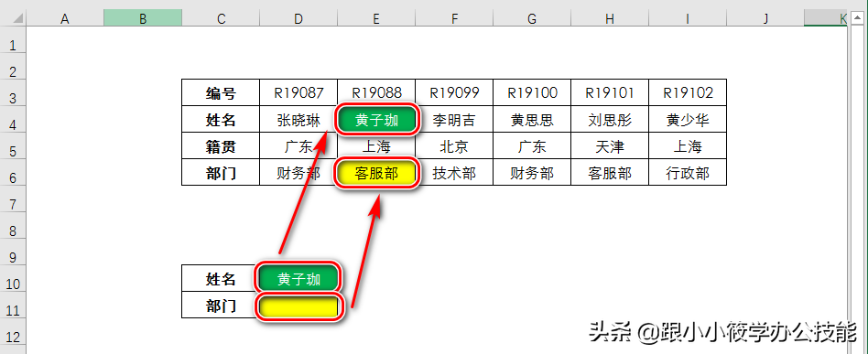The image size is (868, 354).
Task: Click 财务部 in column G
Action: tap(532, 172)
